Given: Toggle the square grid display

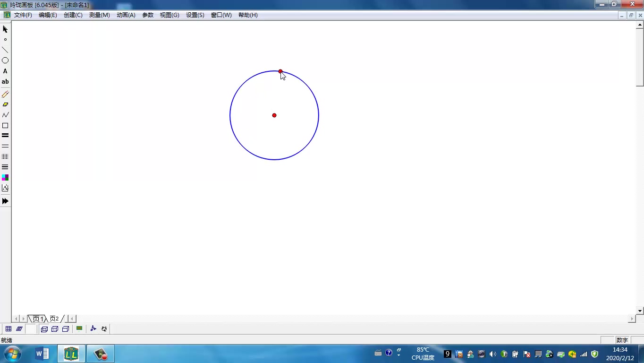Looking at the screenshot, I should tap(8, 329).
